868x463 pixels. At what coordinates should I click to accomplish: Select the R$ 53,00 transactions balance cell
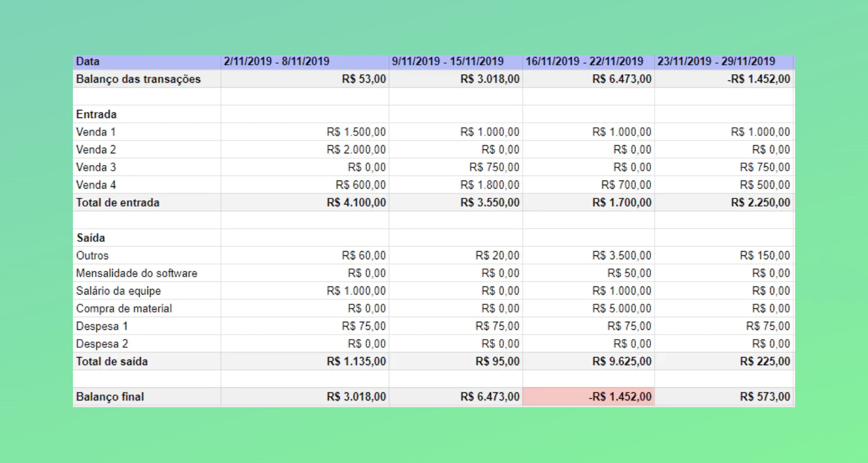pyautogui.click(x=305, y=79)
